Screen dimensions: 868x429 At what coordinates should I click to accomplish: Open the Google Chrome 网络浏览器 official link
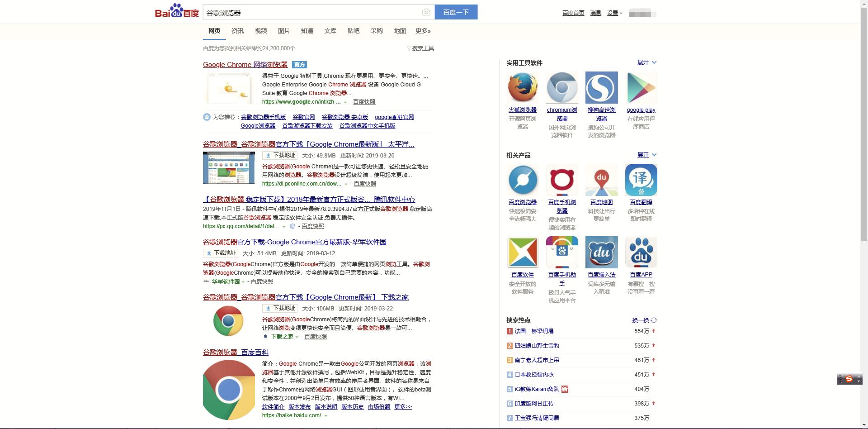(245, 64)
